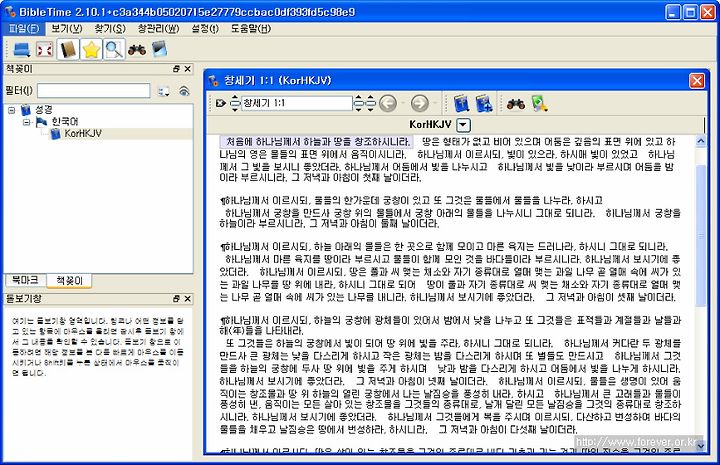Click the BibleTime application title icon
This screenshot has height=465, width=720.
click(x=10, y=11)
